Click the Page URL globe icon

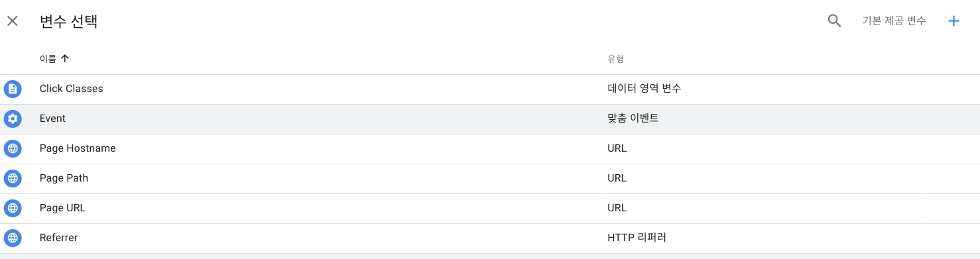click(13, 208)
